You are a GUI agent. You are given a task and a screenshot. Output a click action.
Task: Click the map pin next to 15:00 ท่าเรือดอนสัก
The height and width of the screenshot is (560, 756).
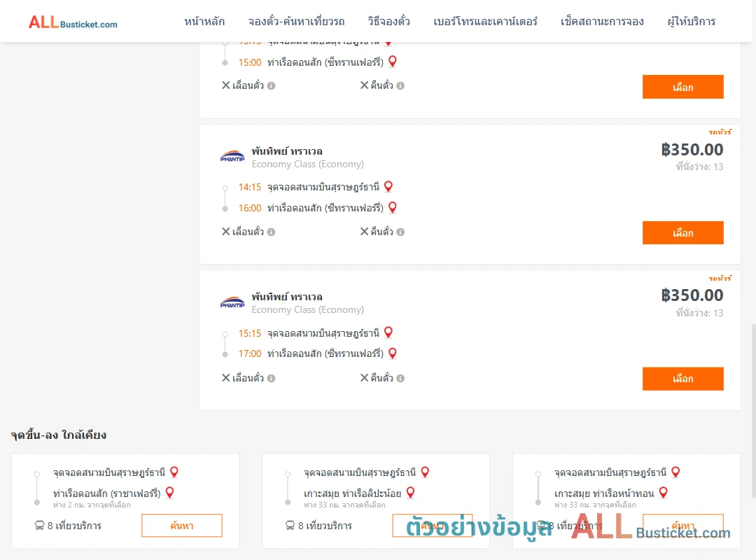(x=393, y=62)
